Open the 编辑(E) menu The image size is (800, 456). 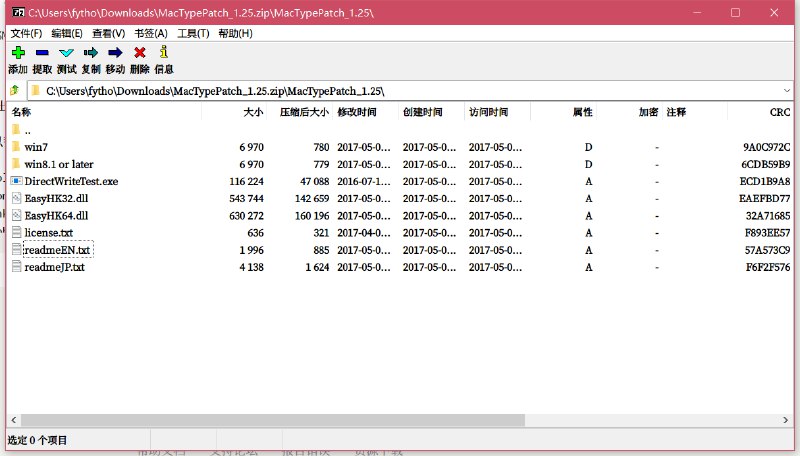[67, 34]
